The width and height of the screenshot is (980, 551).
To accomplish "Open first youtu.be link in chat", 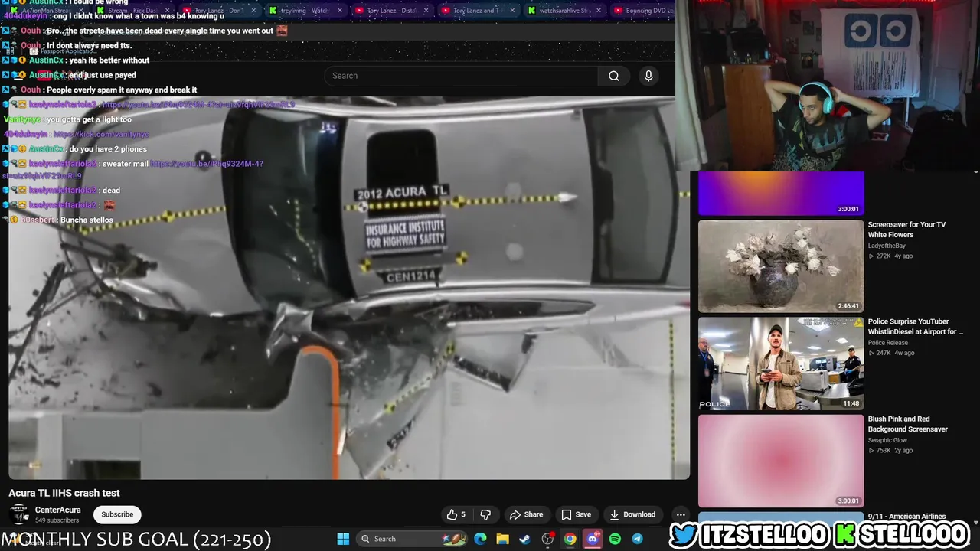I will [198, 105].
